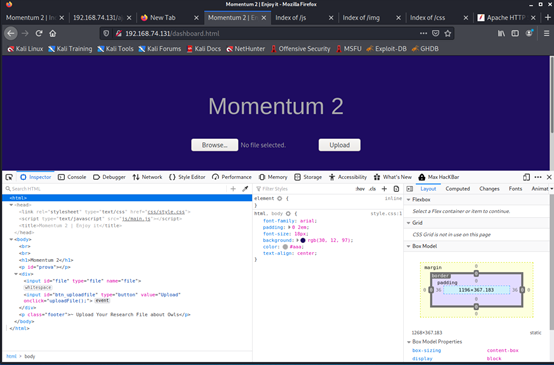
Task: Toggle highlighter for element selector rule
Action: [x=279, y=199]
